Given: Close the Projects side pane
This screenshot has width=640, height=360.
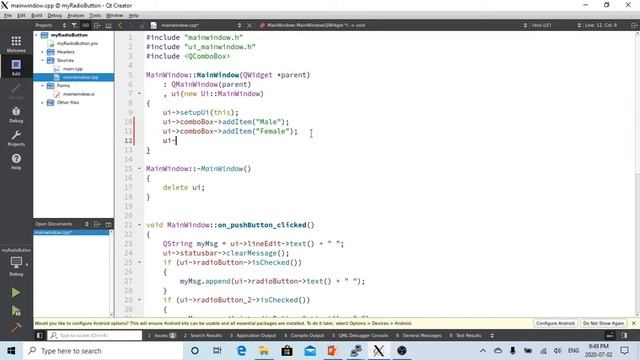Looking at the screenshot, I should 108,25.
